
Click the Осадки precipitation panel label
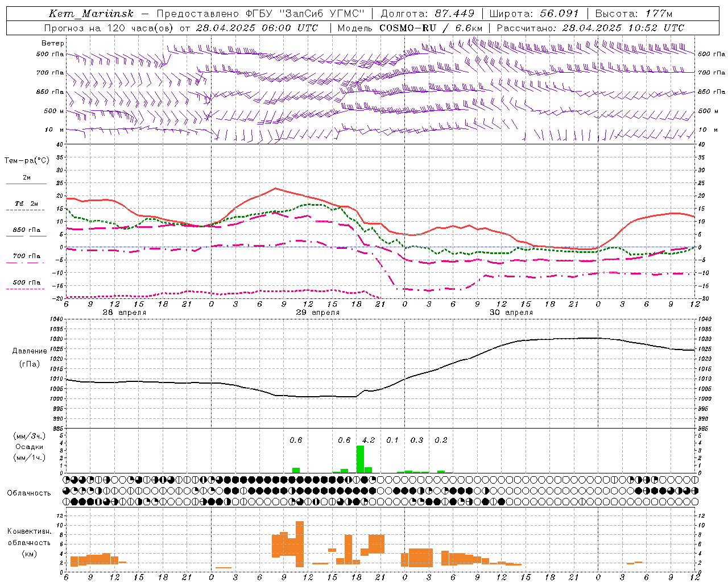(x=30, y=447)
